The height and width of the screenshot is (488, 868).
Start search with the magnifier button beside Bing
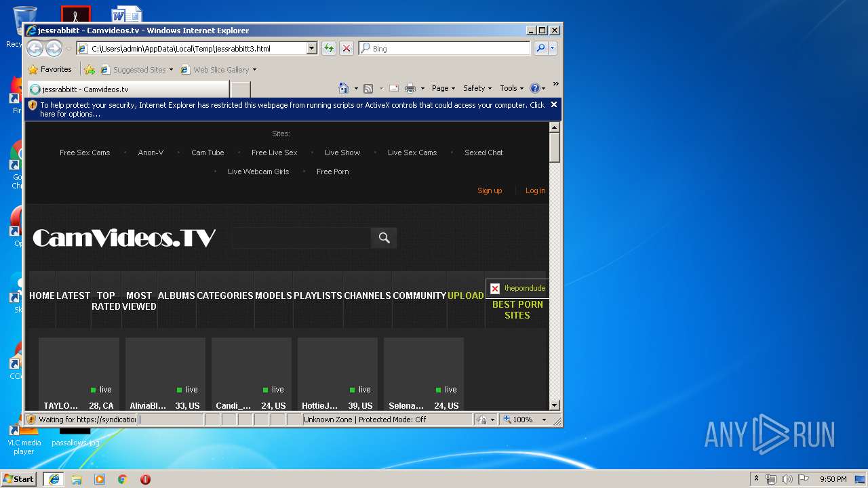point(540,48)
